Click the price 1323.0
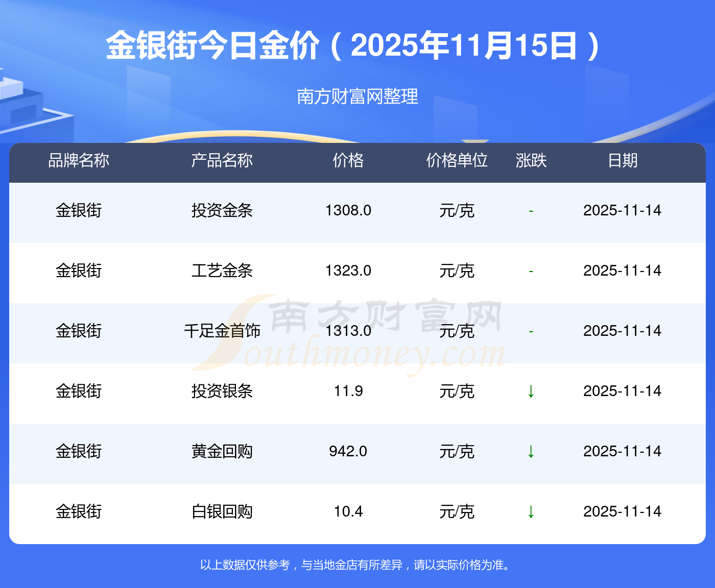 coord(348,271)
